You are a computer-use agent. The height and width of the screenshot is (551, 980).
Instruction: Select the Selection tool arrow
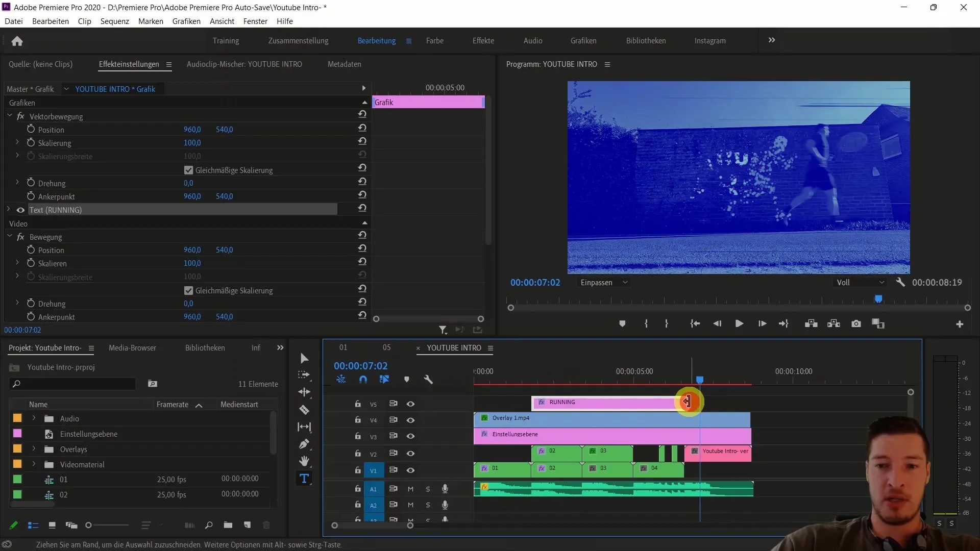(x=304, y=358)
